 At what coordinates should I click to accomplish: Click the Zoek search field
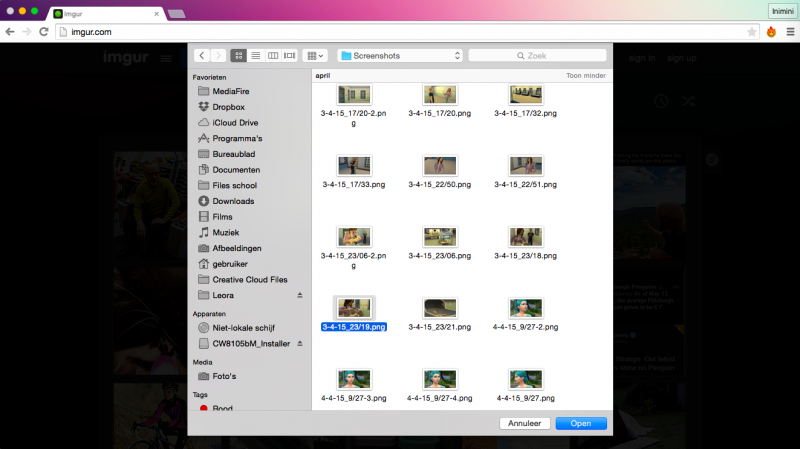pos(538,56)
